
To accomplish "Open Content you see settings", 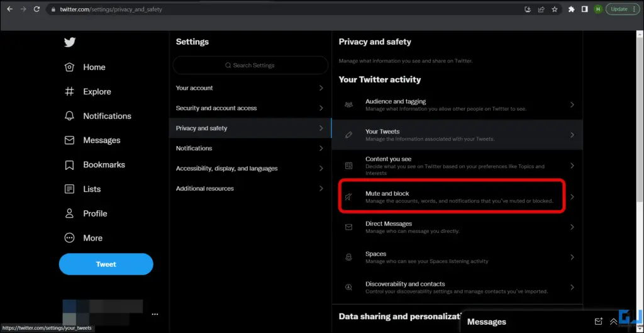I will 457,166.
